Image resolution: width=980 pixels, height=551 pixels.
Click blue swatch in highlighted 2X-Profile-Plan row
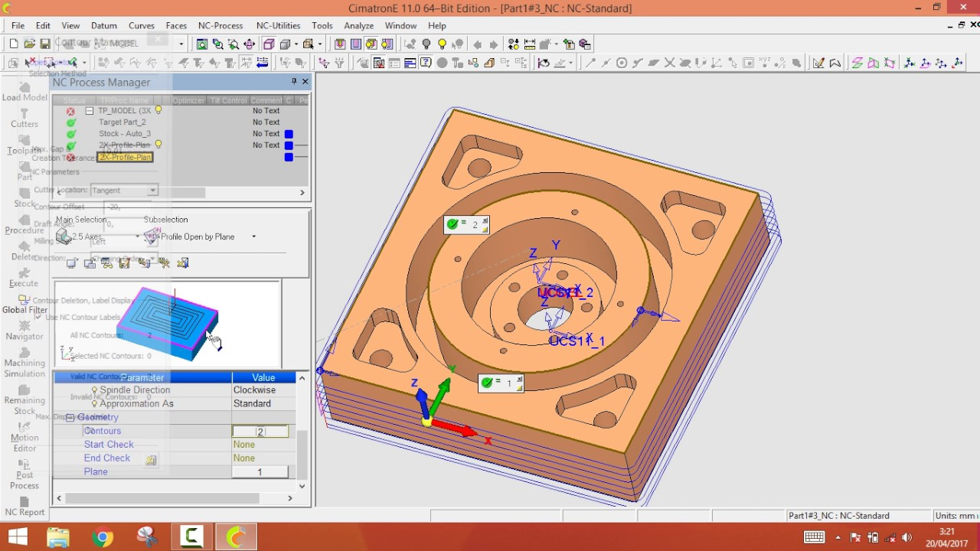click(x=289, y=157)
